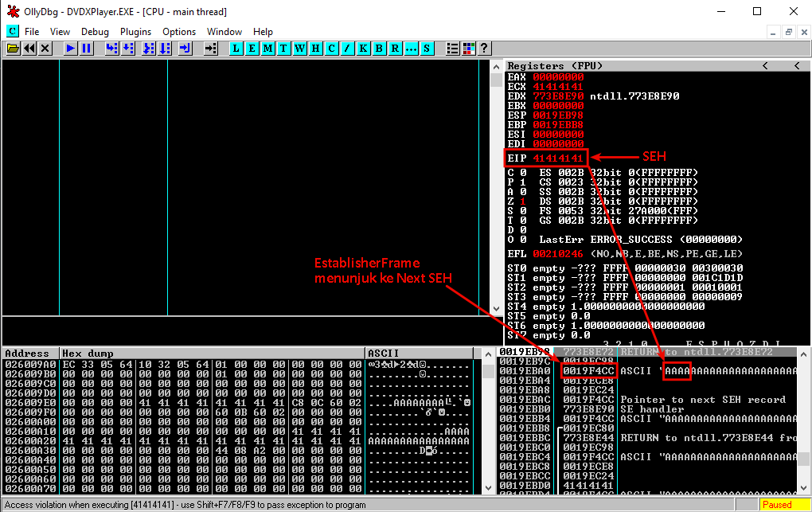
Task: Click the Hex dump column header
Action: point(213,354)
